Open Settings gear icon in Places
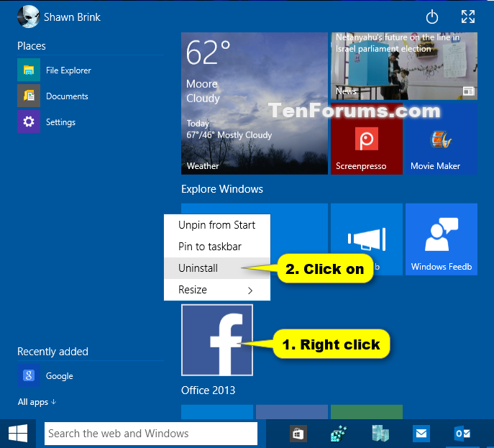The width and height of the screenshot is (494, 448). (x=29, y=122)
